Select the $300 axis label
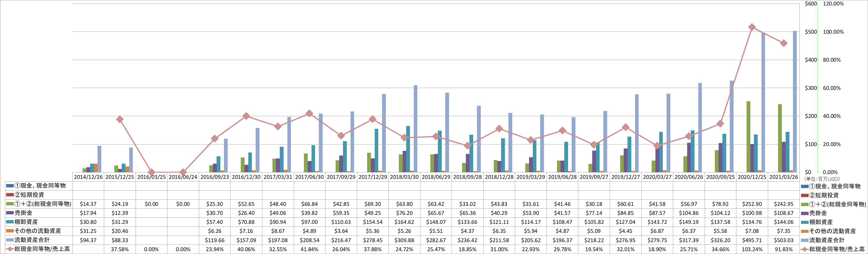Viewport: 868px width, 254px height. pos(811,88)
